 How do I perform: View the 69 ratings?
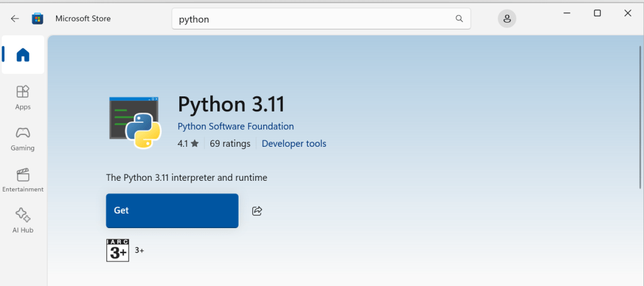230,144
